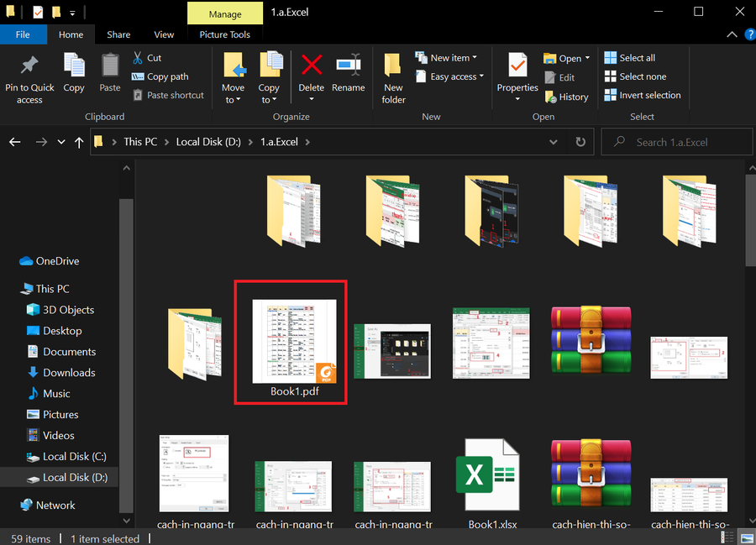The width and height of the screenshot is (756, 545).
Task: Switch to the Home ribbon tab
Action: click(71, 34)
